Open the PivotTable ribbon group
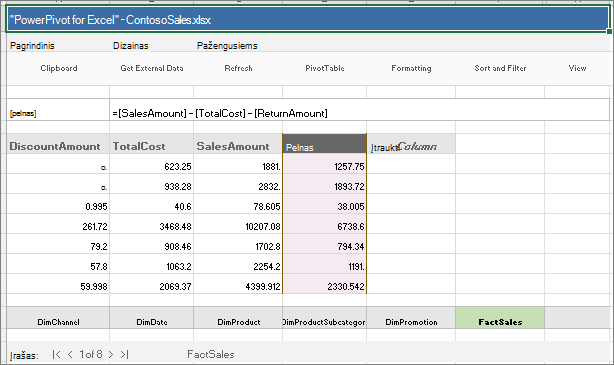The width and height of the screenshot is (614, 365). (325, 68)
